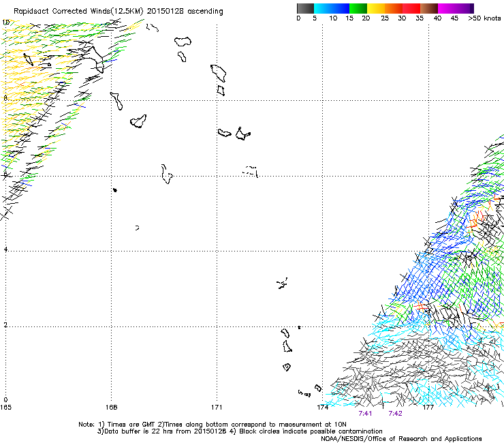Click the '>50 knots' legend label
Image resolution: width=504 pixels, height=443 pixels.
(484, 18)
